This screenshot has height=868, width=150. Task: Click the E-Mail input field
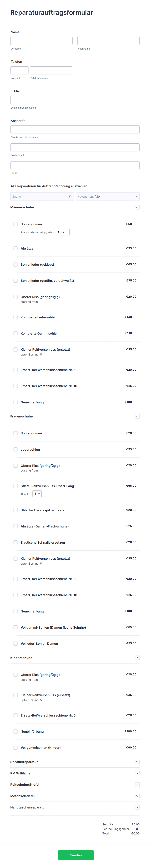click(41, 99)
